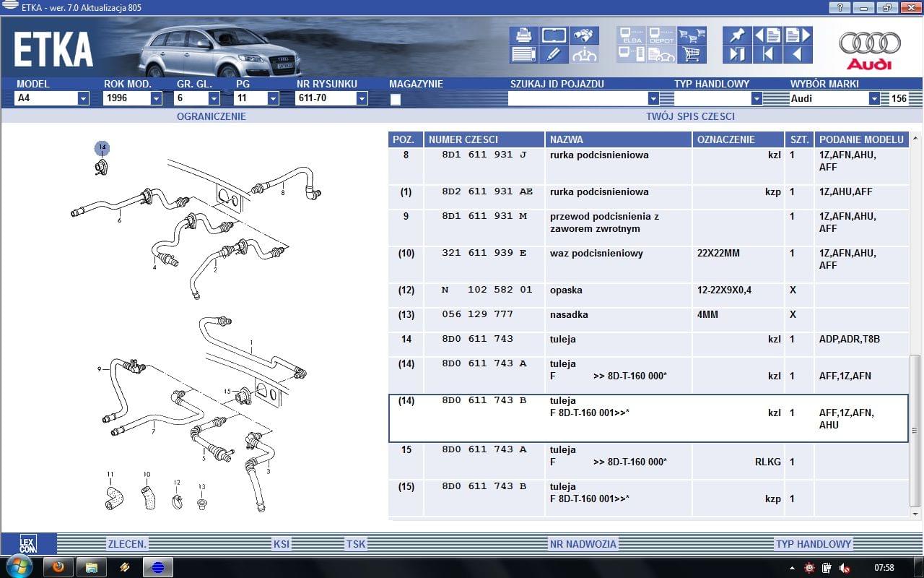Expand the TYP HANDLOWY dropdown
Viewport: 924px width, 578px height.
pos(757,98)
